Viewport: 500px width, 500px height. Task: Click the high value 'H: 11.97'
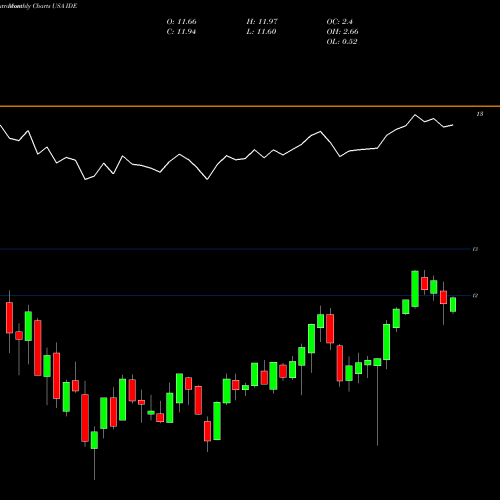click(x=262, y=22)
